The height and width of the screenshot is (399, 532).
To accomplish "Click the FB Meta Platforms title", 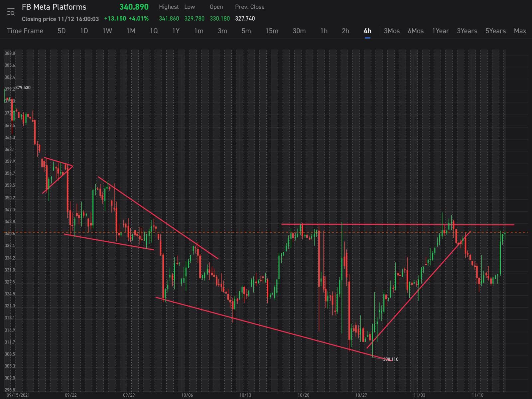I will pos(54,7).
